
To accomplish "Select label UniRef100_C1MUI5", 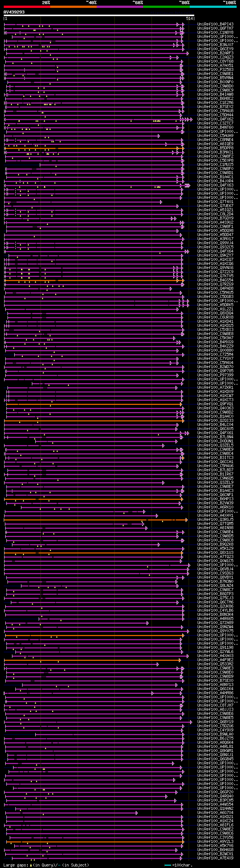I will click(x=215, y=164).
